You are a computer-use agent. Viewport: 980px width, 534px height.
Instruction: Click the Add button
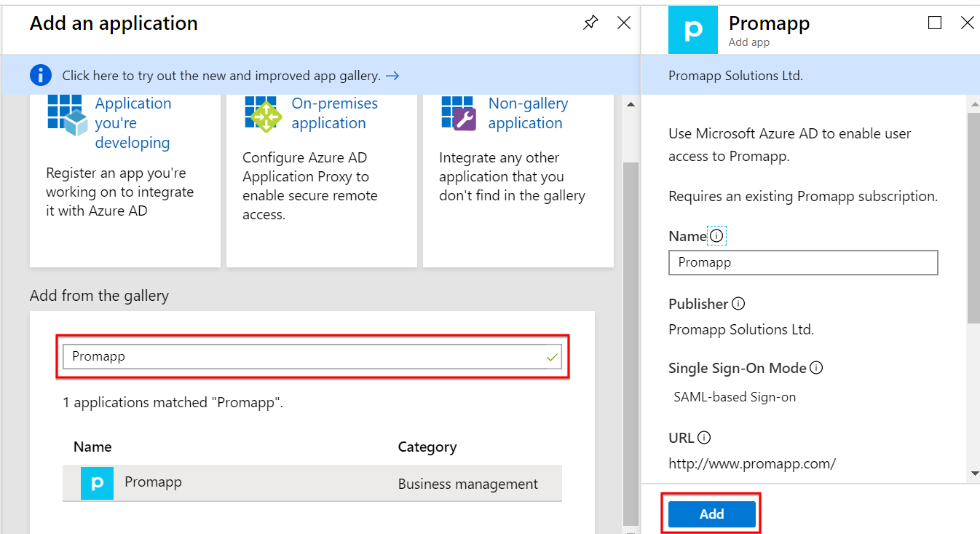tap(711, 514)
